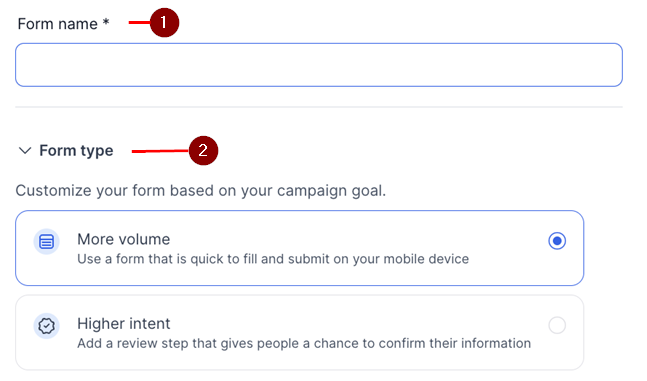Click the required asterisk beside Form name
Screen dimensions: 647x381
pyautogui.click(x=106, y=22)
